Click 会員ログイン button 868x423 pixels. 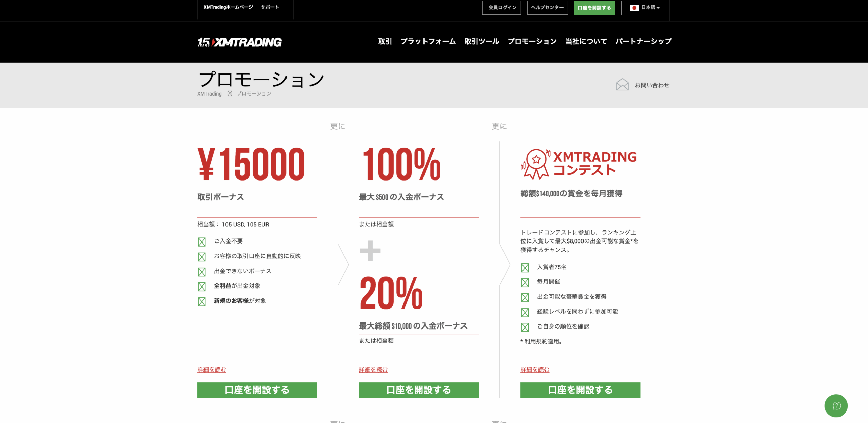pyautogui.click(x=502, y=8)
